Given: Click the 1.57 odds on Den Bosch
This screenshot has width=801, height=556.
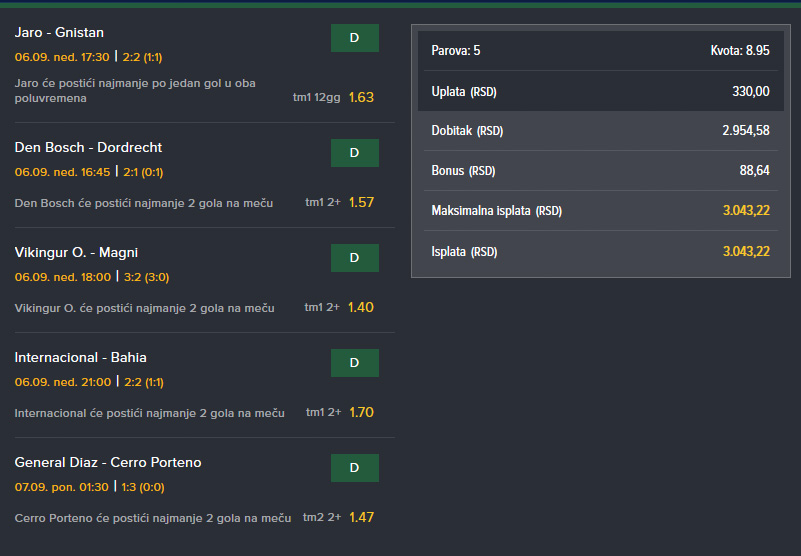Looking at the screenshot, I should [x=361, y=202].
